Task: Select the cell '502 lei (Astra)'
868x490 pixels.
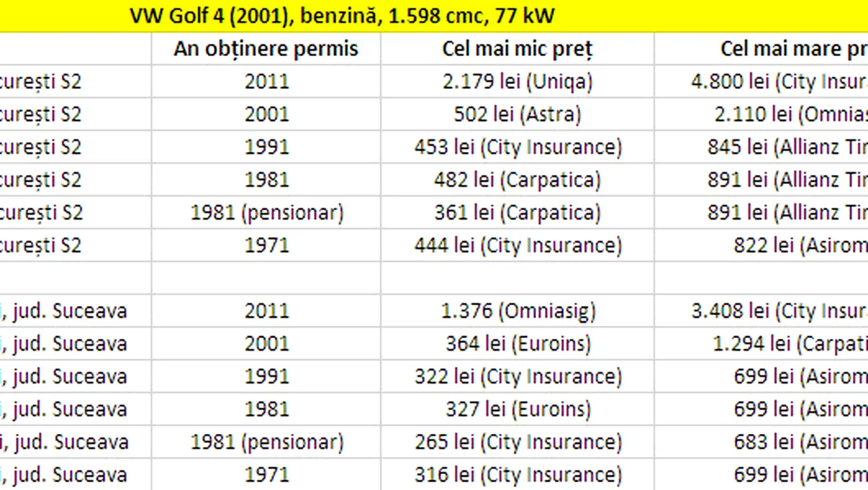Action: coord(517,114)
